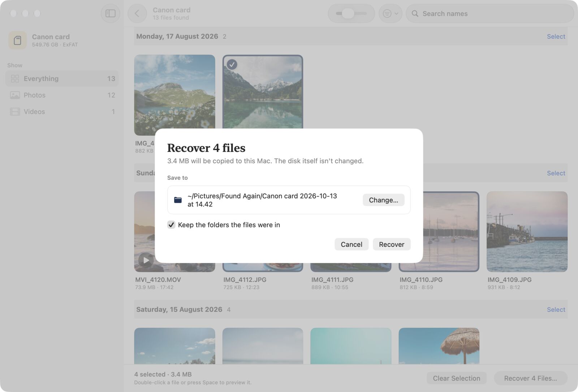Adjust the thumbnail size slider
The height and width of the screenshot is (392, 578).
pyautogui.click(x=351, y=13)
